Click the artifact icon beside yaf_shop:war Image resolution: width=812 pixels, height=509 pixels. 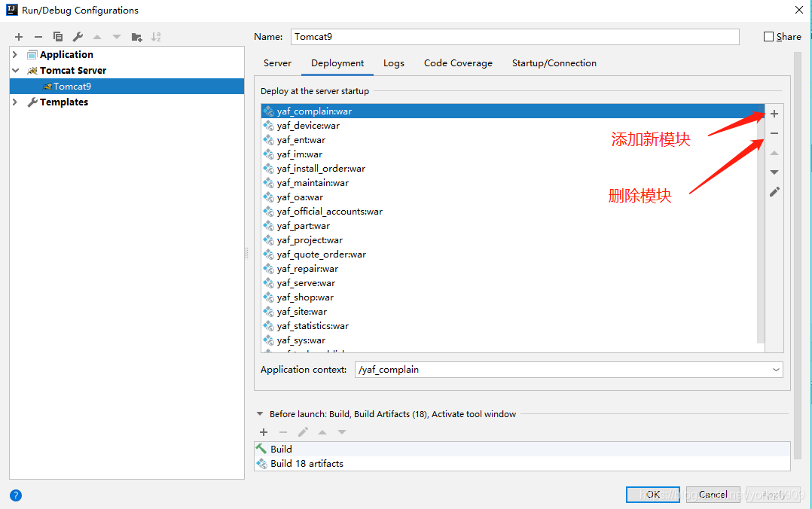268,297
